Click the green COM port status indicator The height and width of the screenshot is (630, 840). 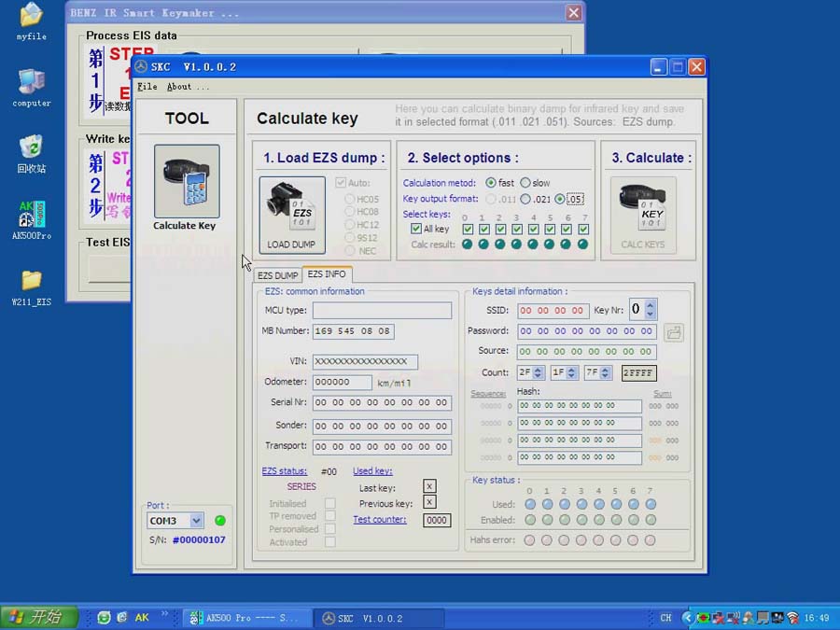(219, 520)
